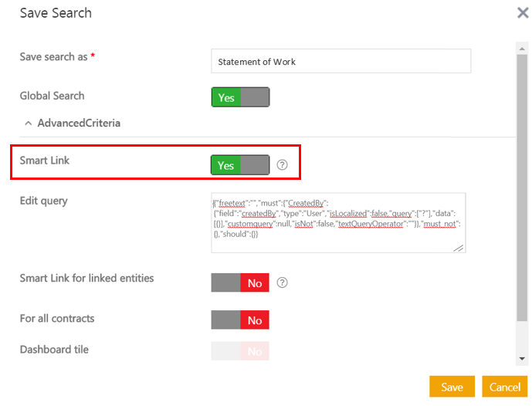The height and width of the screenshot is (406, 532).
Task: Click the Edit query label
Action: click(43, 201)
